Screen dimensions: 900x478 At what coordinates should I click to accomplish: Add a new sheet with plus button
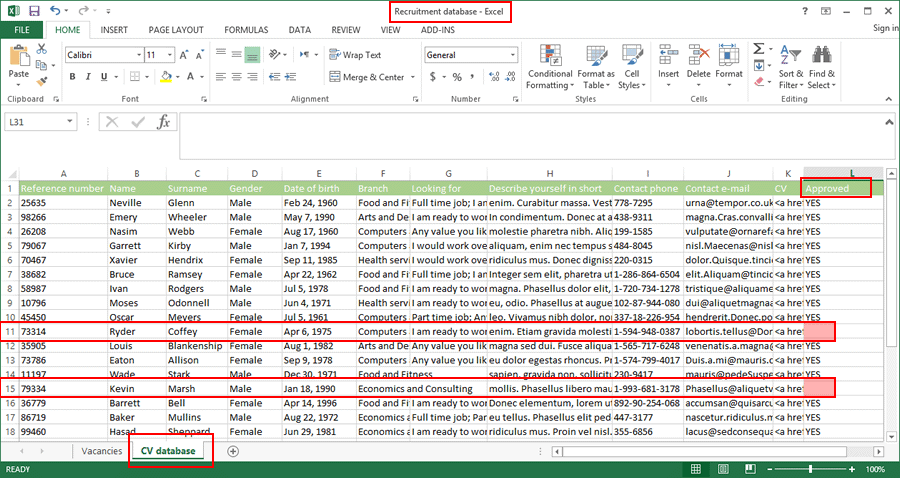coord(233,451)
